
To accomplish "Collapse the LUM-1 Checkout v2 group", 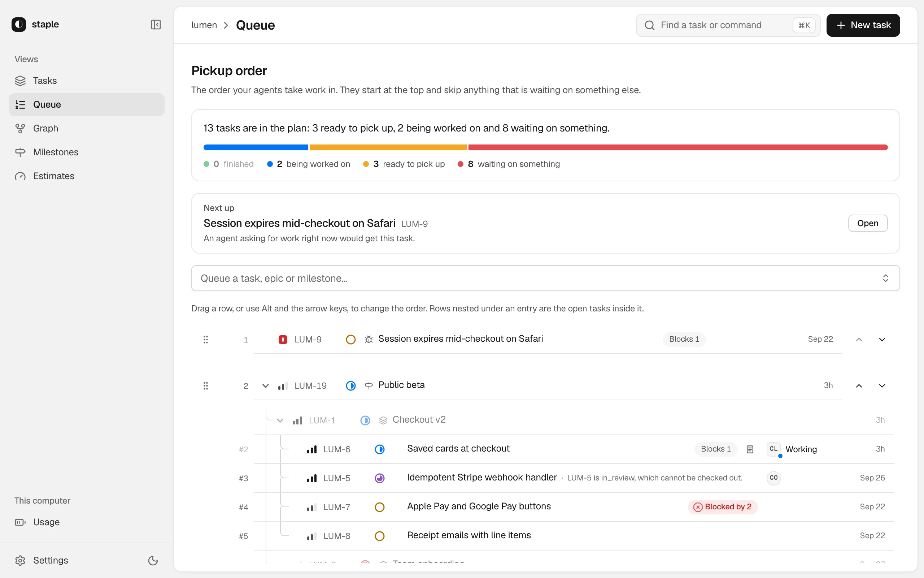I will tap(280, 420).
